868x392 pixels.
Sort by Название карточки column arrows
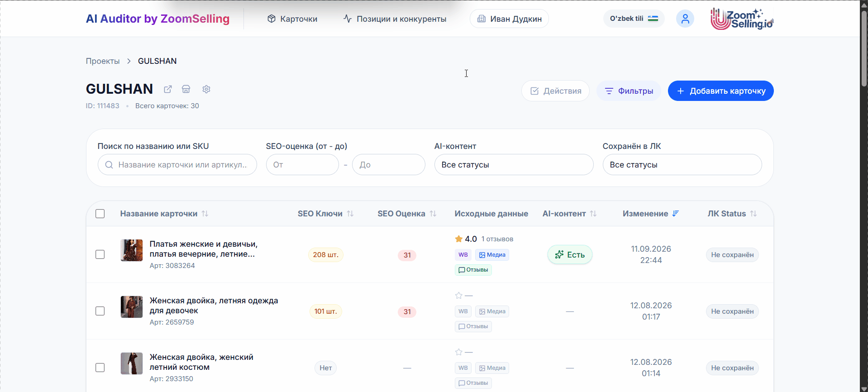(205, 214)
